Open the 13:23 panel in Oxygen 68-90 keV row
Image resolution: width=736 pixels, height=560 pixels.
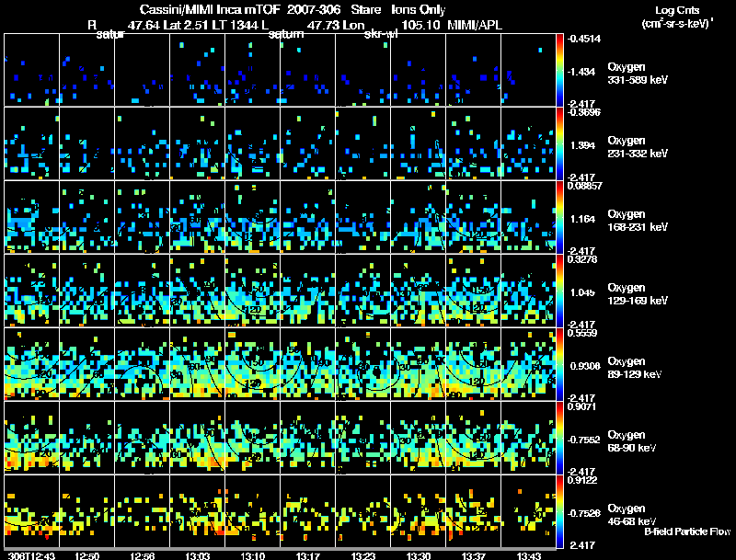363,438
